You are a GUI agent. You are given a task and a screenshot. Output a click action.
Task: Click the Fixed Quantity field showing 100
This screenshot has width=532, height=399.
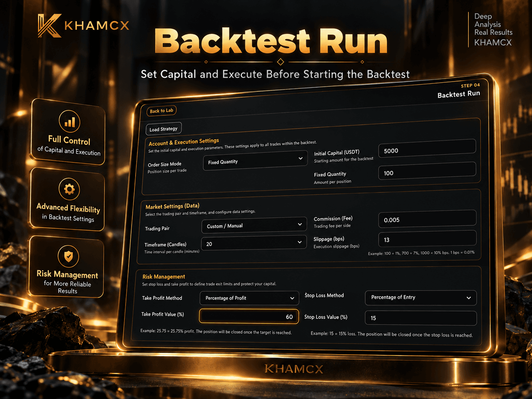pos(427,171)
